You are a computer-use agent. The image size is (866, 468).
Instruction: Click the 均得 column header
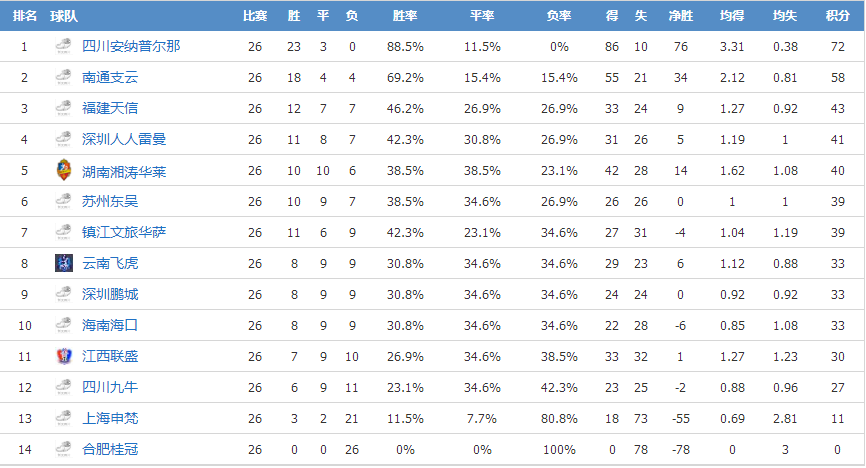pos(732,16)
